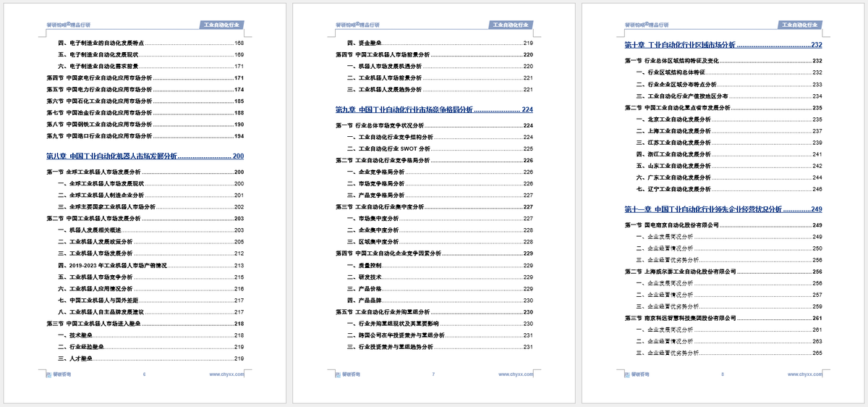This screenshot has width=868, height=407.
Task: Jump to 第十一章 领先企业经营状况分析 heading
Action: pyautogui.click(x=723, y=209)
